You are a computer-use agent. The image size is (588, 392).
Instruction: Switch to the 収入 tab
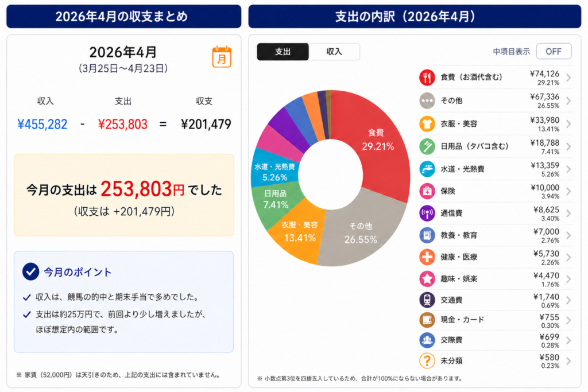tap(334, 52)
